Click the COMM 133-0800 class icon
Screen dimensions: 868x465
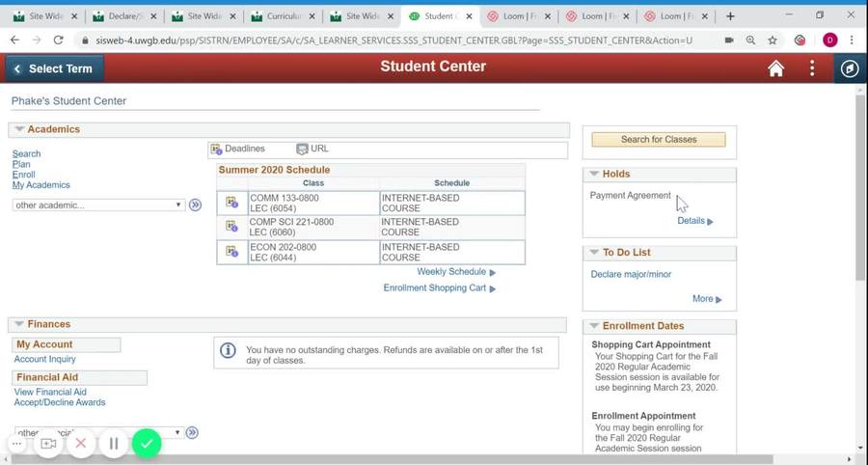click(x=231, y=203)
